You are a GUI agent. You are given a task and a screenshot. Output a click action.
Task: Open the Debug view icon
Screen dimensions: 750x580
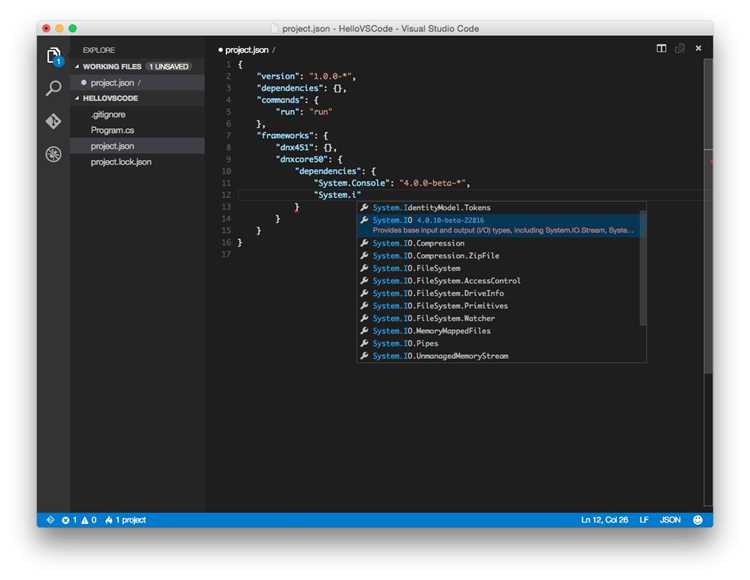point(54,154)
